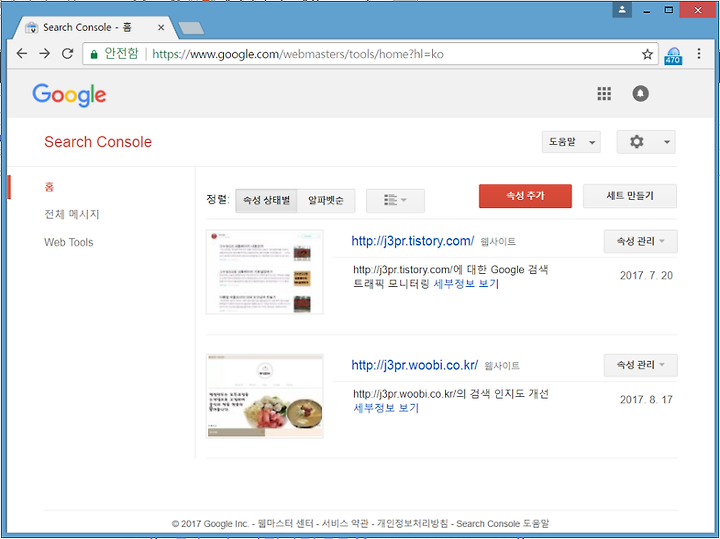Click the j3pr.woobi.co.kr site thumbnail
This screenshot has height=539, width=720.
tap(264, 396)
